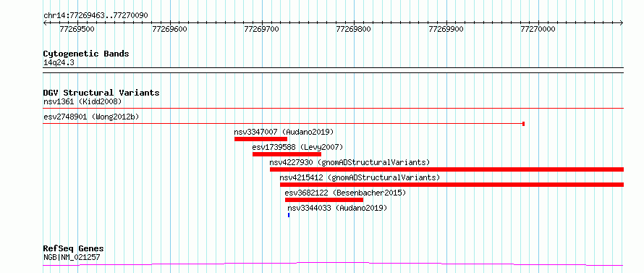
Task: Click the DGV Structural Variants track title
Action: tap(101, 93)
